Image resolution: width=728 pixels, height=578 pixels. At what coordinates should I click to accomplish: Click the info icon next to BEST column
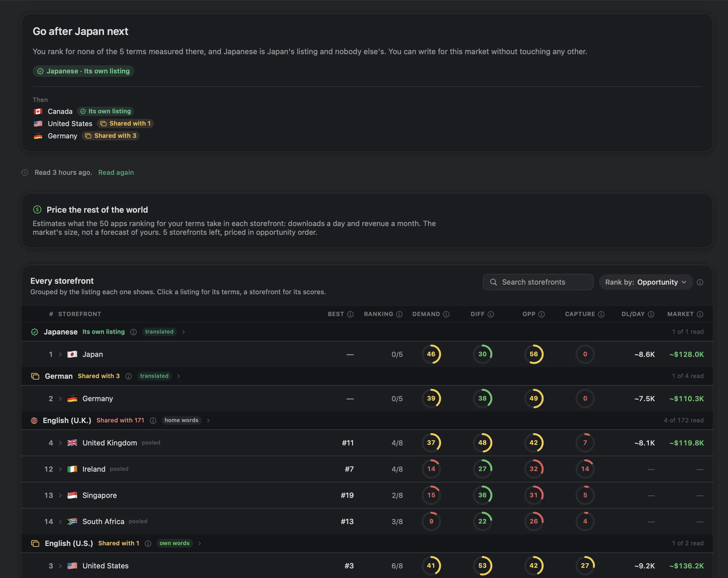point(350,314)
